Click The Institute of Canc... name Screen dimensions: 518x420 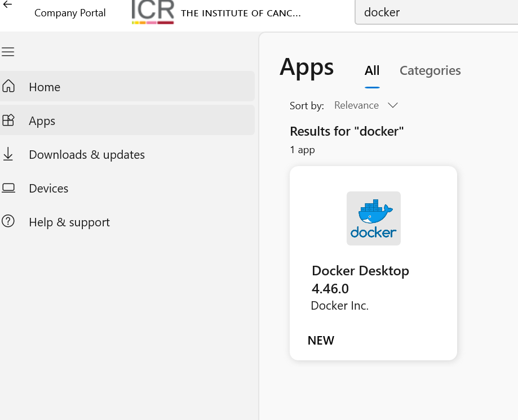(241, 13)
